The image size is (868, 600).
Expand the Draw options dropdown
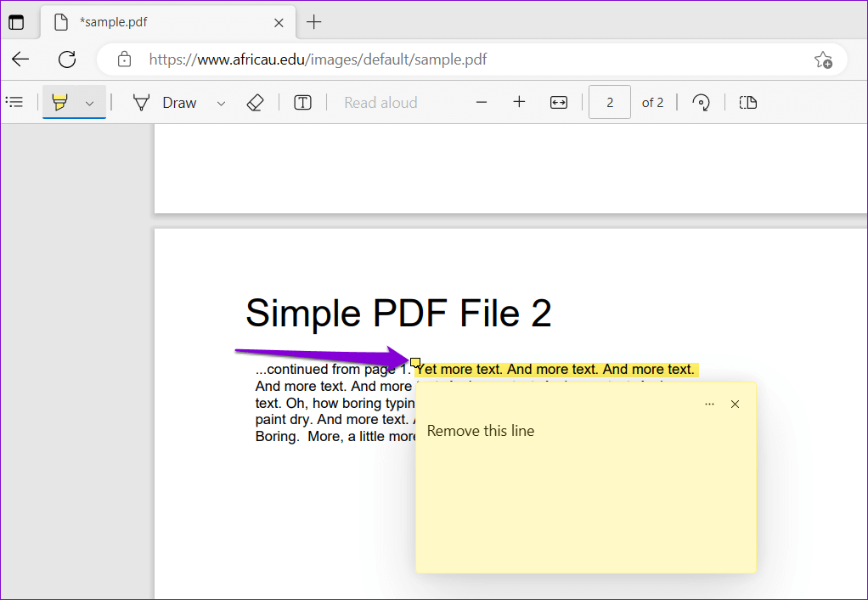[222, 103]
